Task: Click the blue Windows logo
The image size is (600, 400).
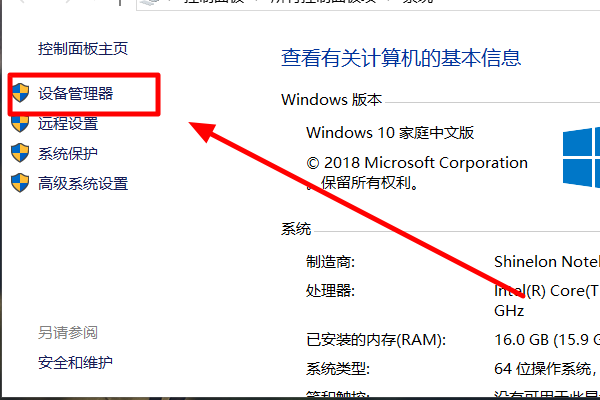Action: tap(582, 157)
